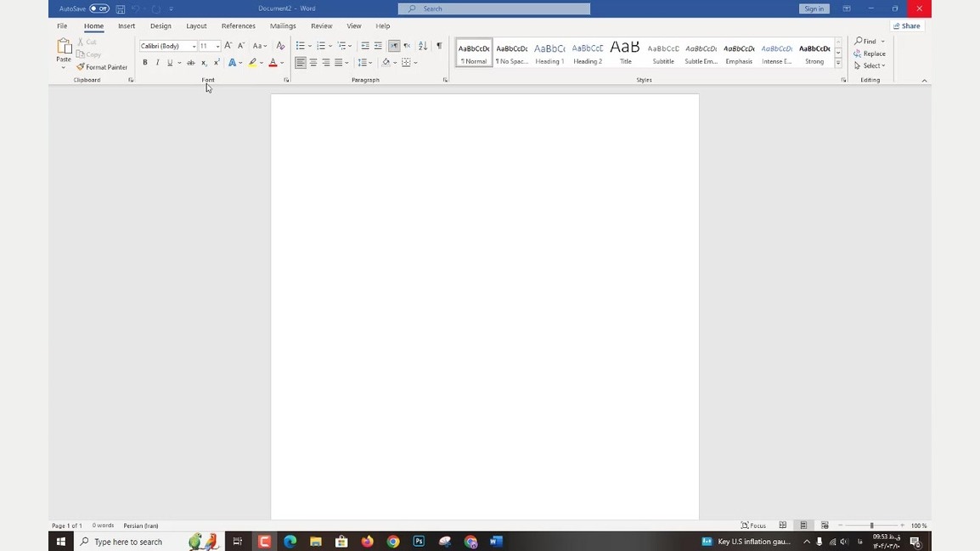The height and width of the screenshot is (551, 980).
Task: Expand the Styles gallery
Action: coord(838,63)
